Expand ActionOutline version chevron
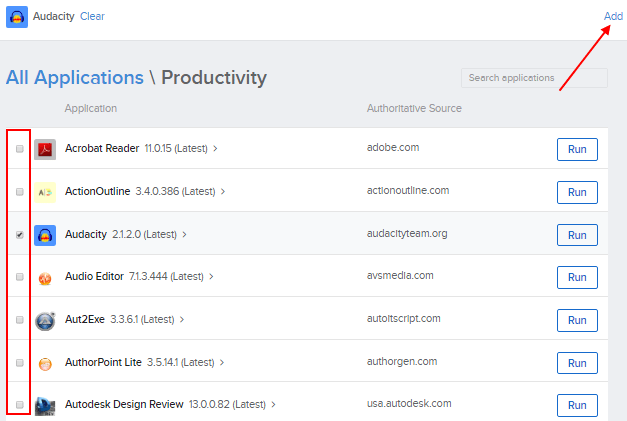Image resolution: width=627 pixels, height=421 pixels. (x=223, y=192)
